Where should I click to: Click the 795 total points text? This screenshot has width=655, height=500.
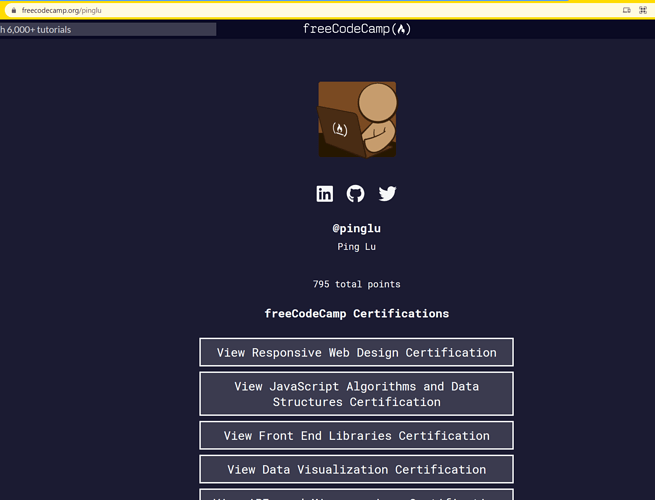356,284
